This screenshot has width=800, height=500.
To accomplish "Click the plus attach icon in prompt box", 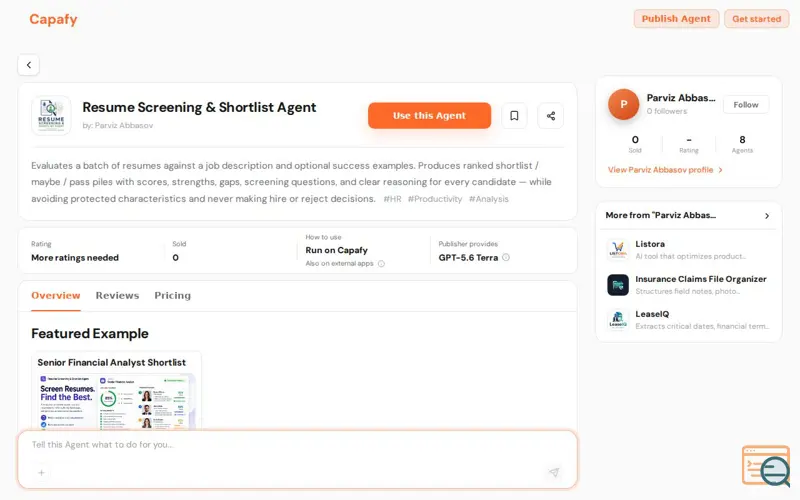I will point(41,473).
